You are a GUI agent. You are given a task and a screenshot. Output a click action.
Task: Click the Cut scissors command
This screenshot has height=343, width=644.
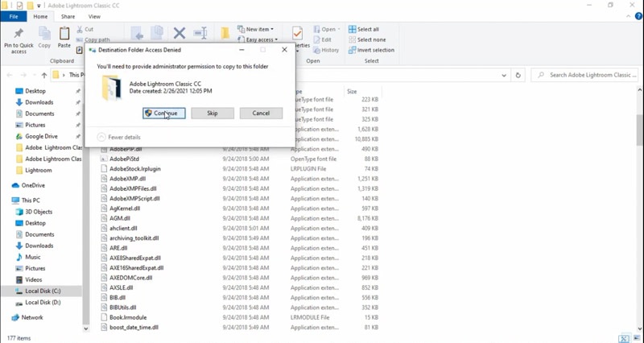85,29
